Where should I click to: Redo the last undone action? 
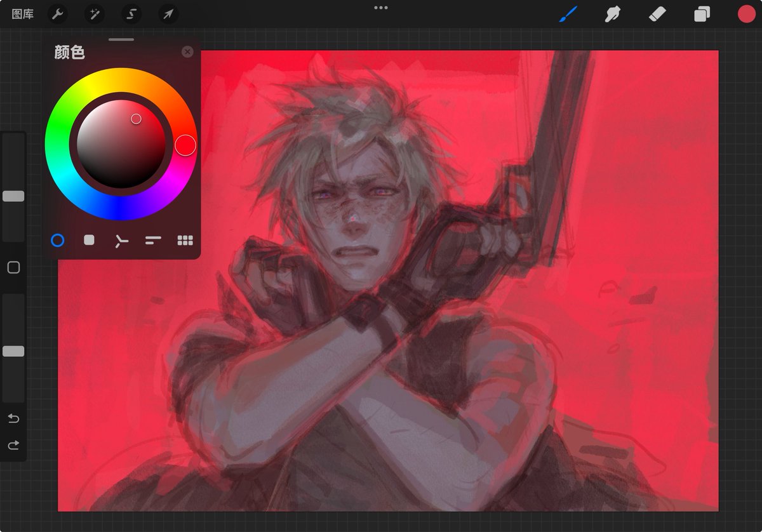point(13,446)
